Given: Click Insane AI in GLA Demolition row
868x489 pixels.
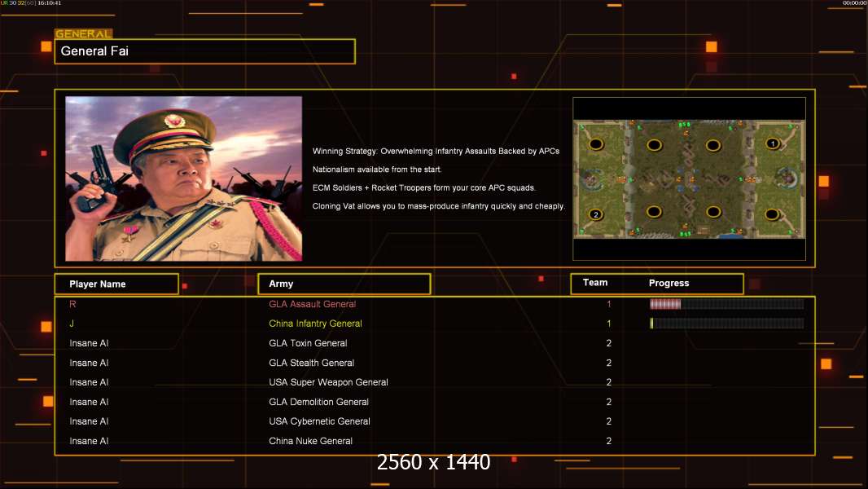Looking at the screenshot, I should 89,402.
